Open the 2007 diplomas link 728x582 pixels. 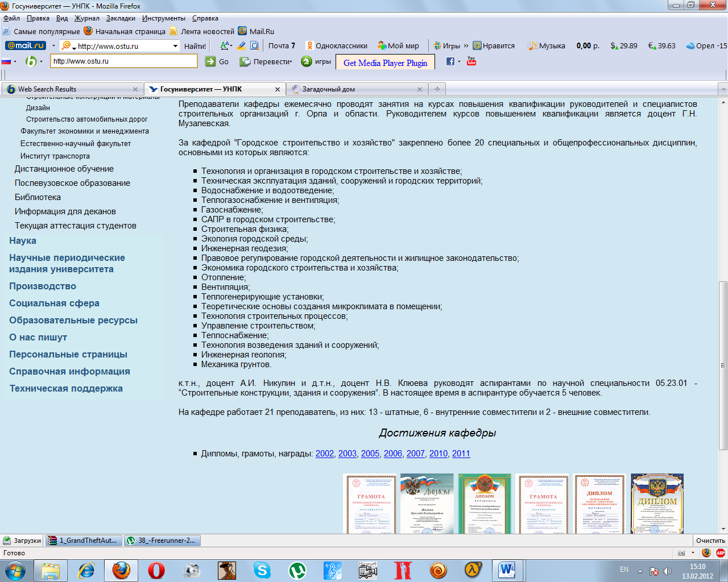coord(416,454)
